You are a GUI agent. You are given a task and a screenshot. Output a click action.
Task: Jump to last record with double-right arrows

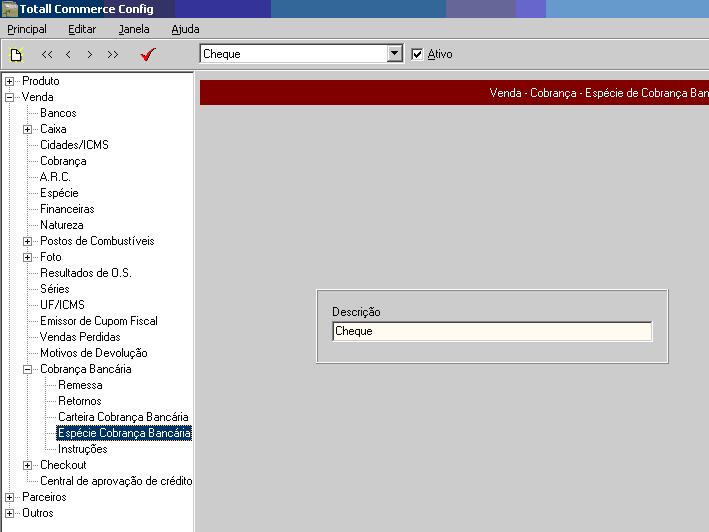tap(112, 55)
